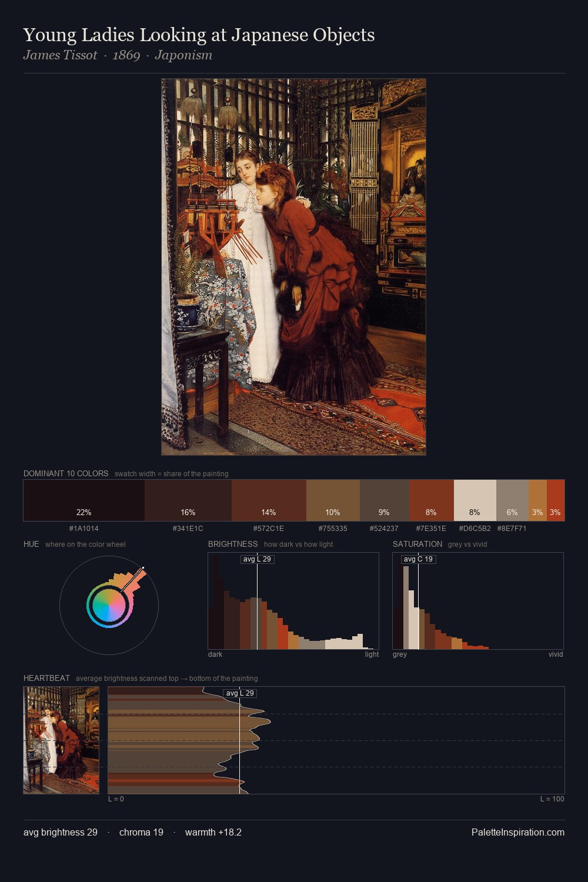Click 'avg L 29' label in Brightness histogram
This screenshot has height=882, width=588.
point(258,559)
